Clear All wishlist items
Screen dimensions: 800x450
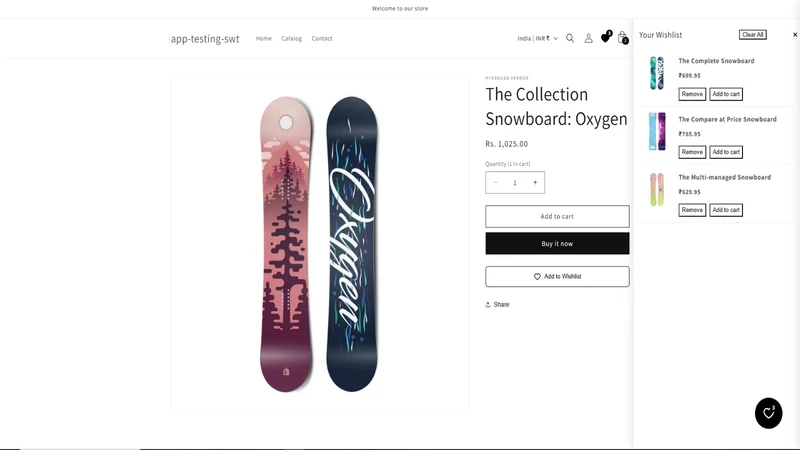pyautogui.click(x=753, y=35)
